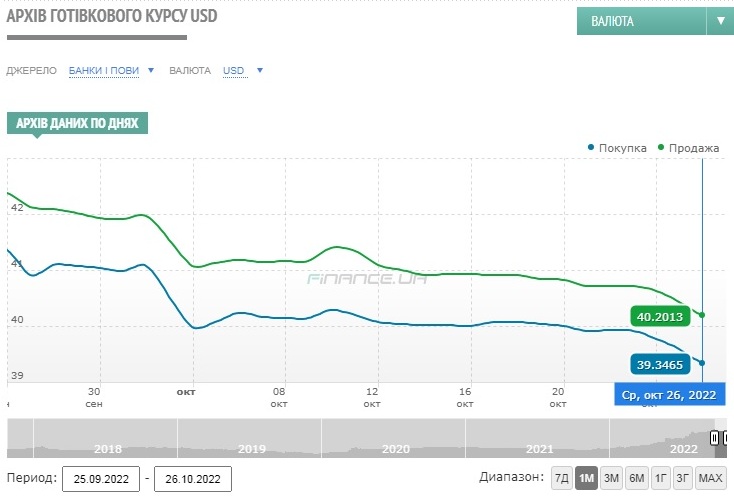The width and height of the screenshot is (734, 496).
Task: Show MAX range of data
Action: pos(711,477)
